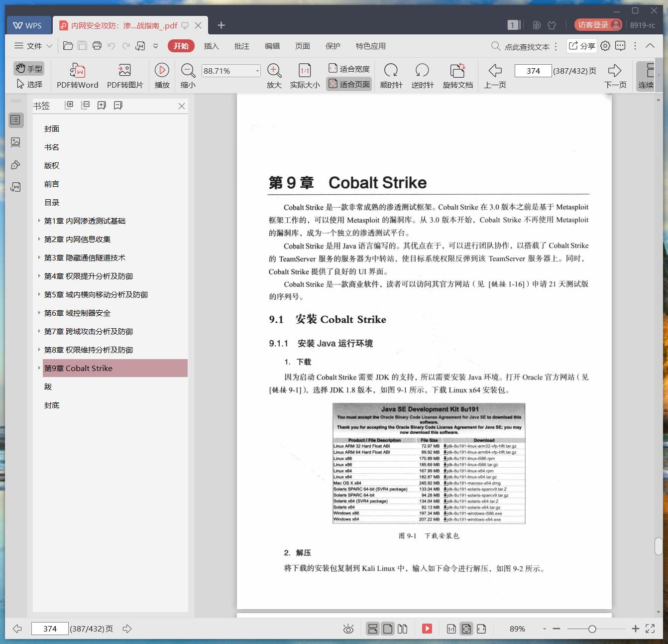Toggle eye protection mode in status bar

click(348, 629)
